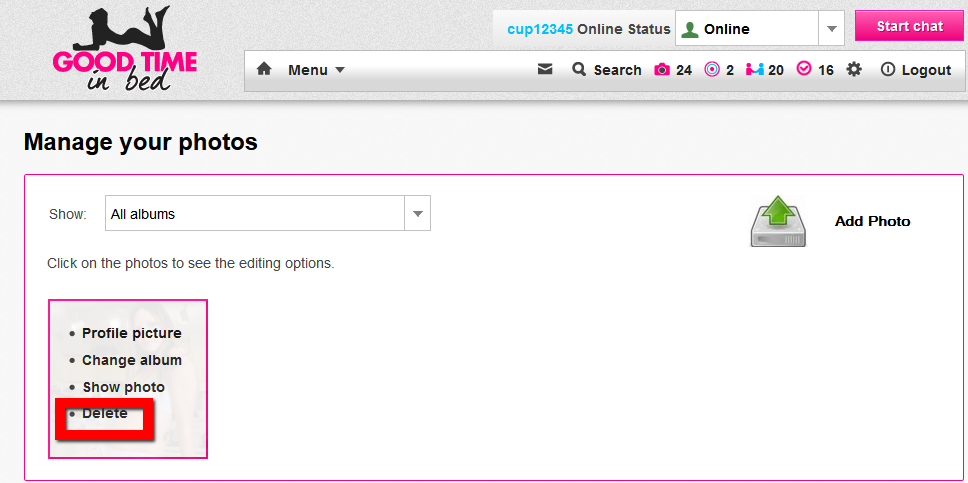Click the green Add Photo upload icon

point(778,221)
